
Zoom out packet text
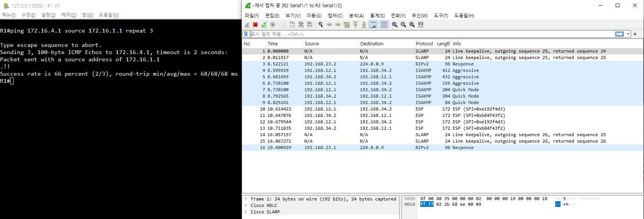click(403, 25)
